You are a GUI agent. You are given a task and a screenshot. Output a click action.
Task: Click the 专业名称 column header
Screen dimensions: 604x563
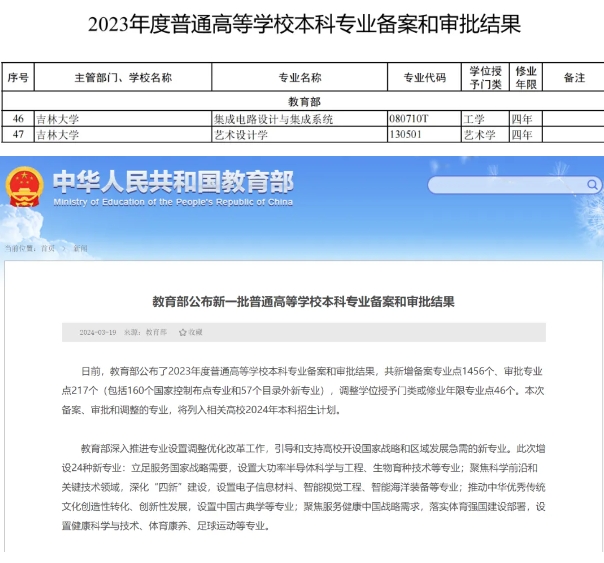(x=300, y=77)
